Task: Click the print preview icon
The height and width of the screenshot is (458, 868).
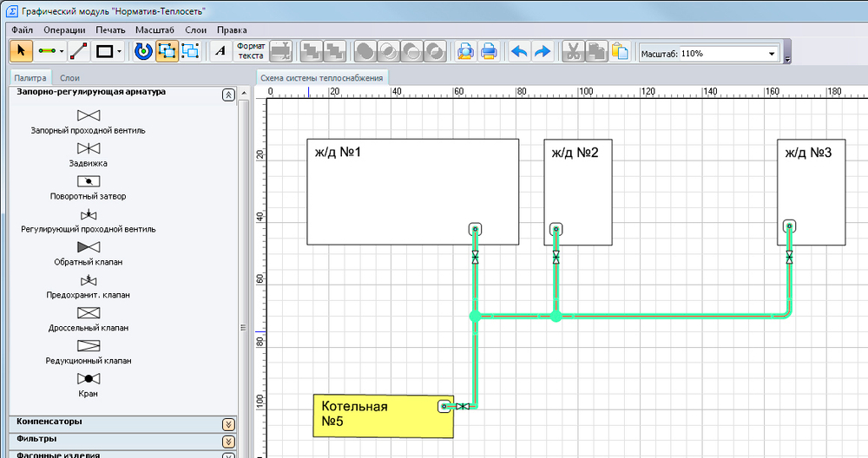Action: point(466,51)
